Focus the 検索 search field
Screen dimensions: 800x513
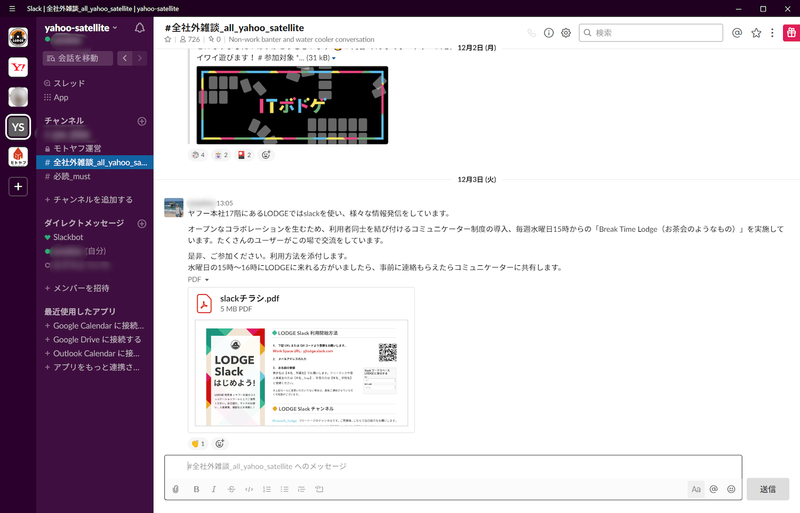point(651,33)
